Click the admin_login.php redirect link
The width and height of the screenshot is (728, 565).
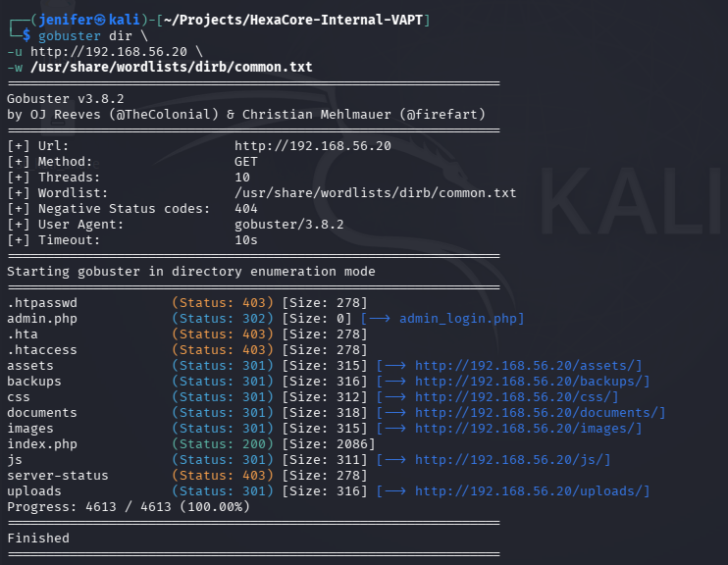coord(458,319)
